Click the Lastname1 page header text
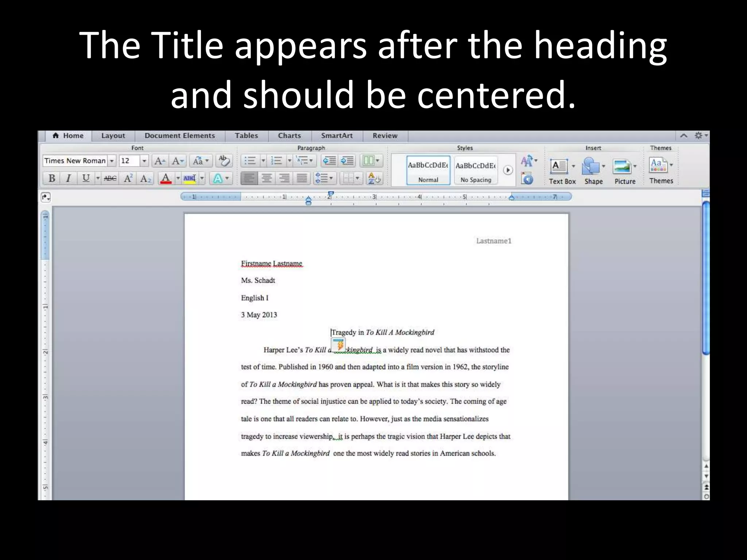Image resolution: width=747 pixels, height=560 pixels. (x=494, y=241)
